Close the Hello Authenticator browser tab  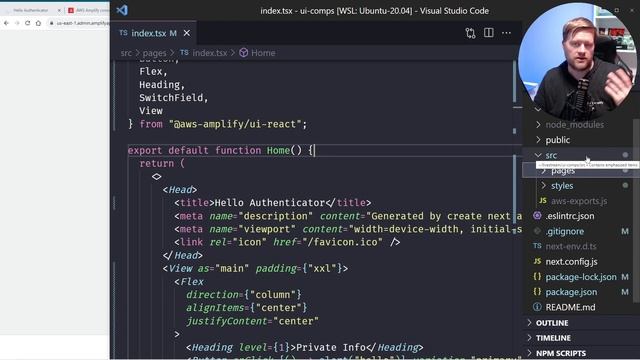59,10
